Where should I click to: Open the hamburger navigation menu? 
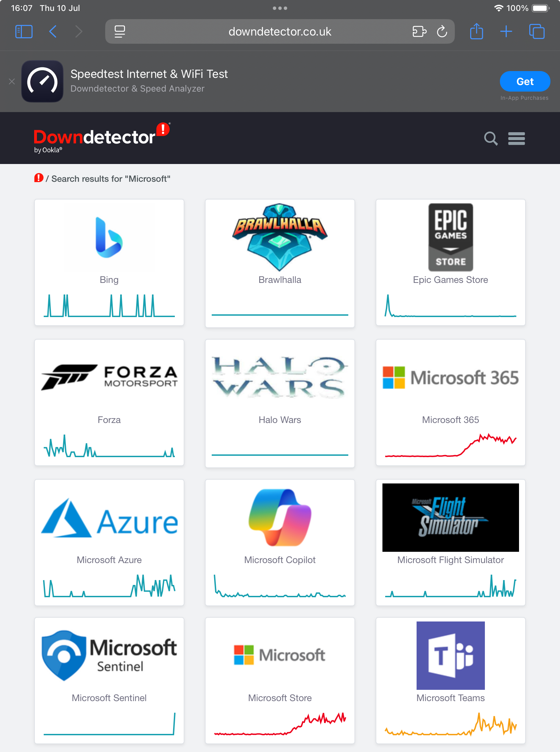pos(517,138)
